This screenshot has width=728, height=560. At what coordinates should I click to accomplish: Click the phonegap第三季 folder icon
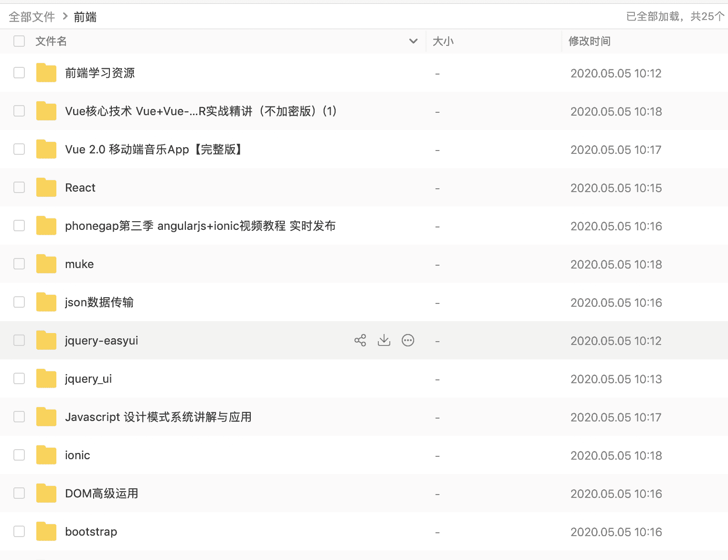point(46,226)
